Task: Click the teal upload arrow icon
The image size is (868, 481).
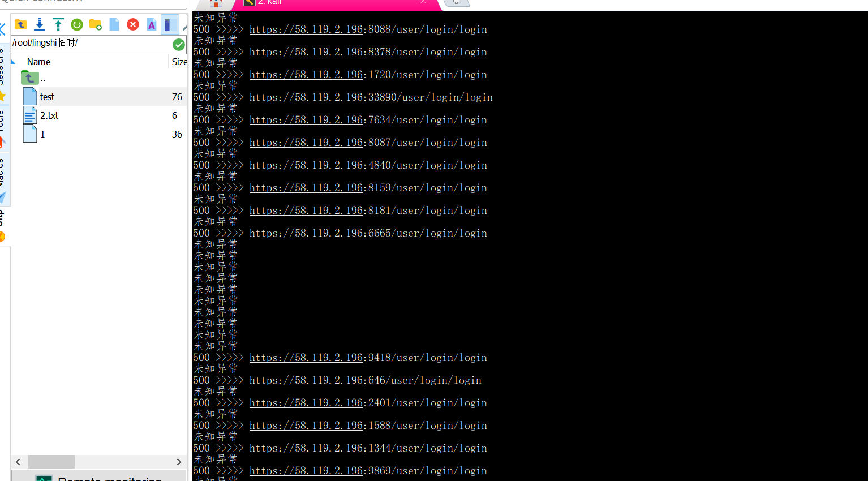Action: [x=58, y=24]
